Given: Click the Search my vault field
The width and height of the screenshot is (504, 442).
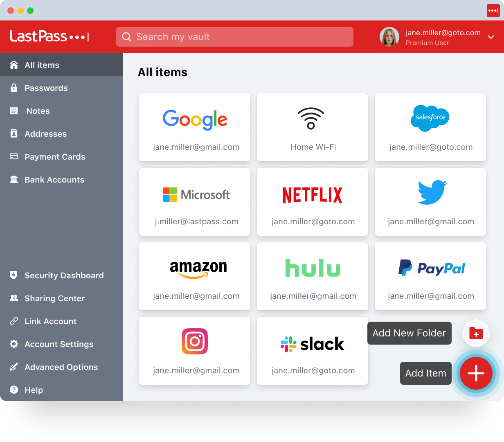Looking at the screenshot, I should (x=234, y=37).
